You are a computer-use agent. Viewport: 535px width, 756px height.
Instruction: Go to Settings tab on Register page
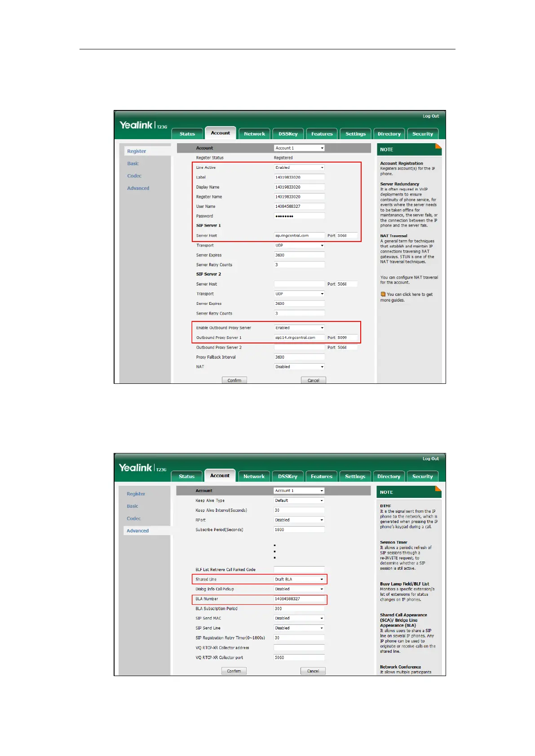click(356, 134)
